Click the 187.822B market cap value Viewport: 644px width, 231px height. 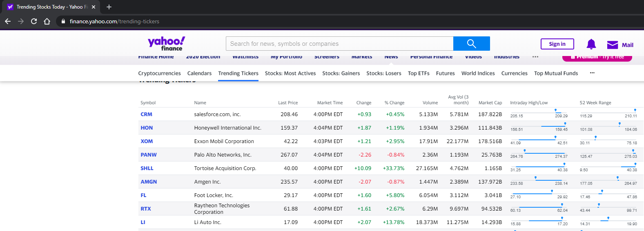click(490, 114)
